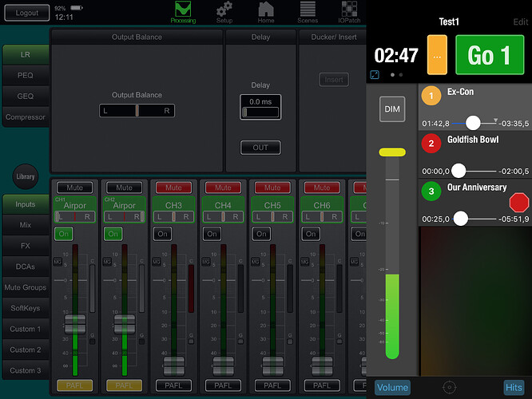The height and width of the screenshot is (399, 532).
Task: Open the IOPatch grid icon
Action: [349, 12]
